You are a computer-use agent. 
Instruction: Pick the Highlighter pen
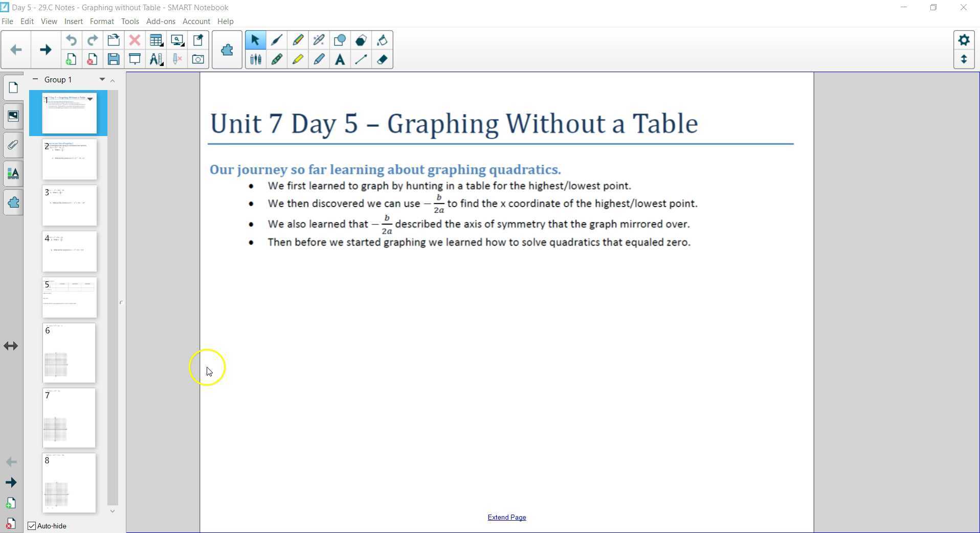(x=298, y=60)
